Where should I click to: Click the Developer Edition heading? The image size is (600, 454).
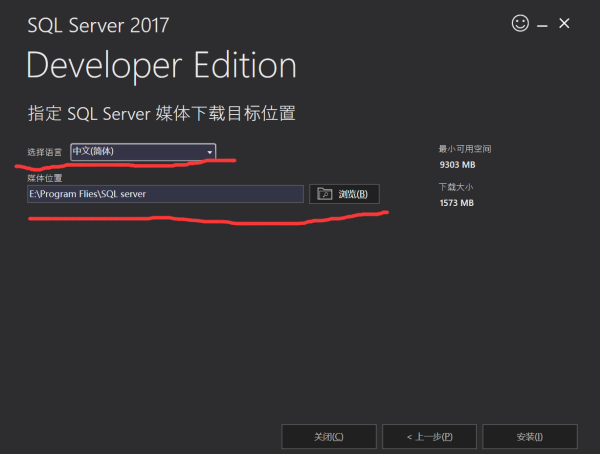161,66
